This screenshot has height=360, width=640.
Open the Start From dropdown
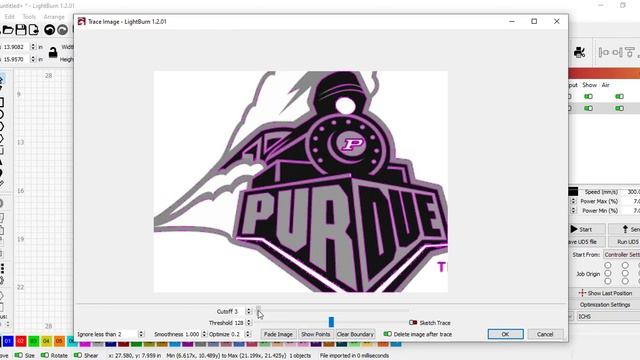[x=622, y=254]
